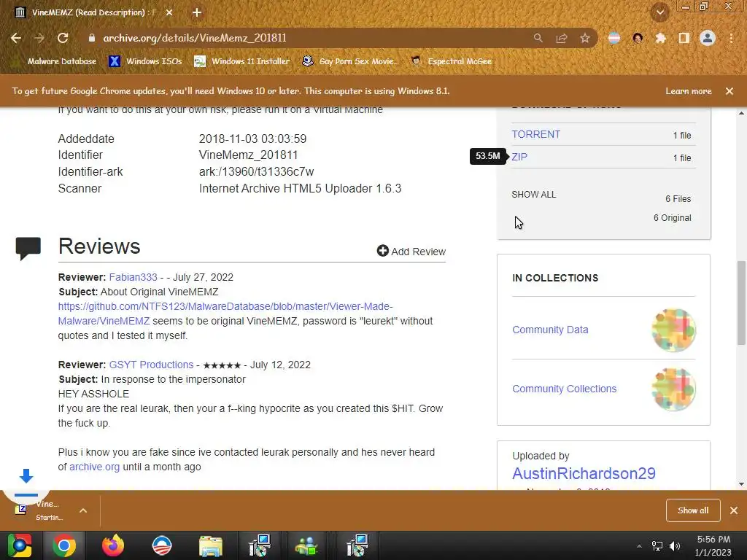The width and height of the screenshot is (747, 560).
Task: Open the Espectral McGee bookmark
Action: pyautogui.click(x=451, y=61)
